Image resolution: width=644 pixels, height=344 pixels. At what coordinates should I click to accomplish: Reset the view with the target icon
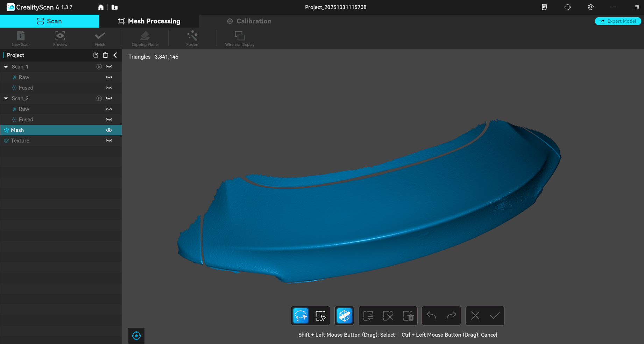136,336
